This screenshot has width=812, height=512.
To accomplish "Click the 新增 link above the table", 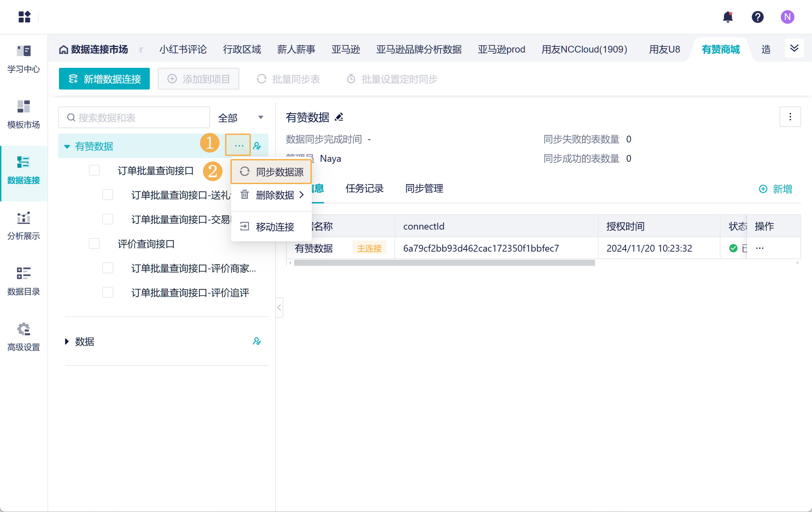I will click(x=775, y=189).
